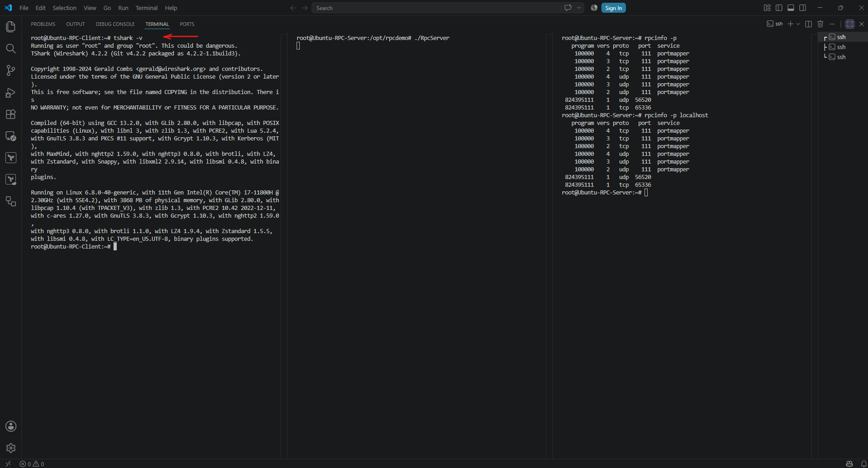Go forward using the right arrow
The width and height of the screenshot is (868, 468).
[305, 8]
